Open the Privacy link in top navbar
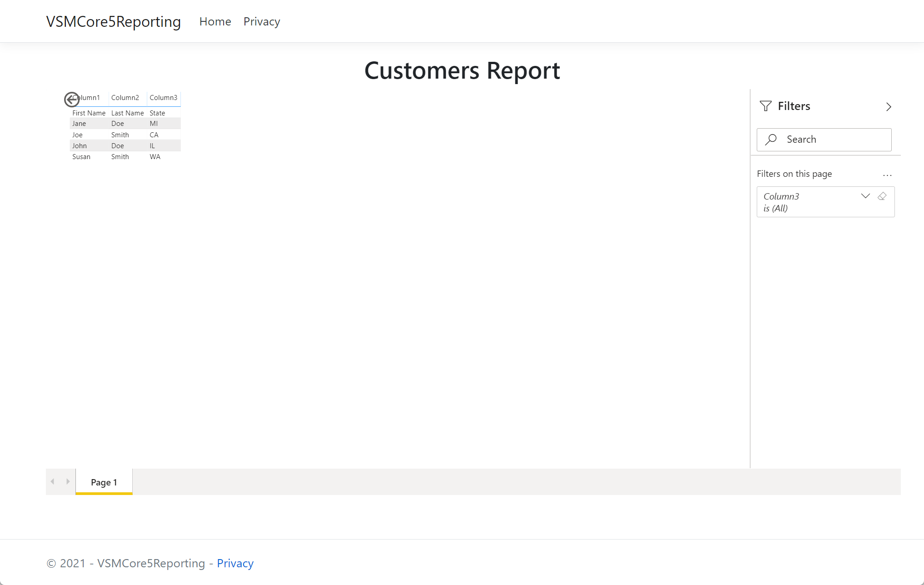The image size is (924, 585). 262,21
